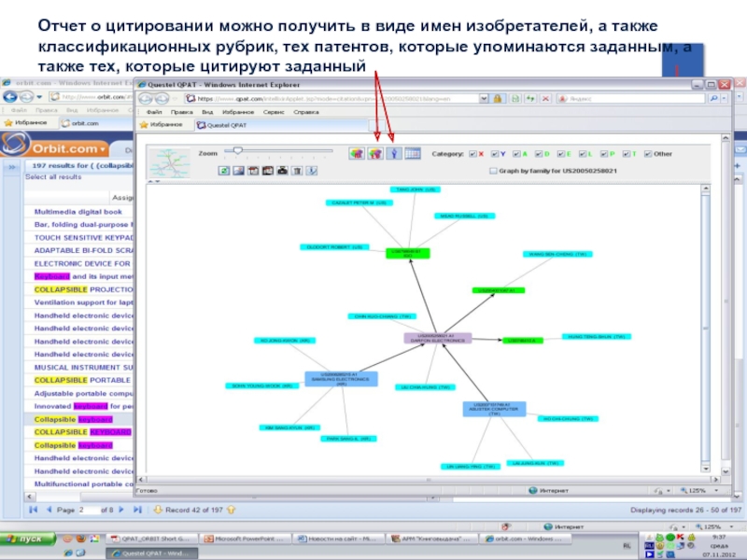Click the Forward button in Questel QPAT window
This screenshot has height=560, width=747.
(162, 99)
